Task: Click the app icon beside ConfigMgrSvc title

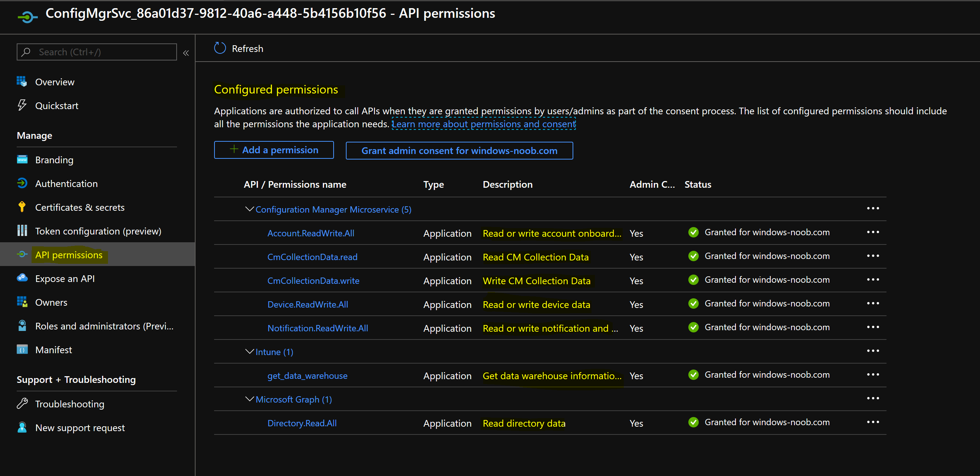Action: [x=28, y=16]
